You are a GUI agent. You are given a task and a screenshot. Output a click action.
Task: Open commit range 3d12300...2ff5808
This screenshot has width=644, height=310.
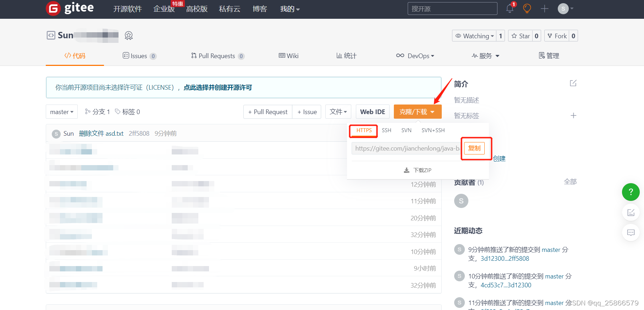tap(505, 259)
